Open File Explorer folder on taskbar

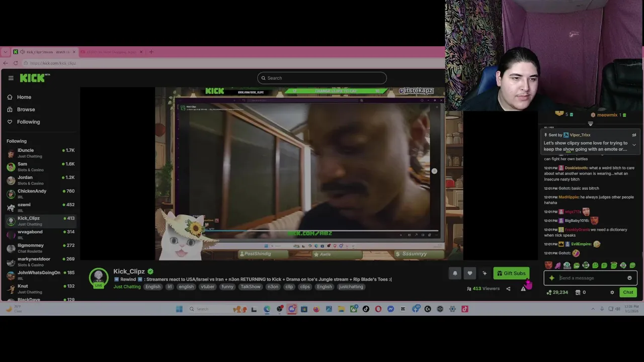tap(341, 309)
